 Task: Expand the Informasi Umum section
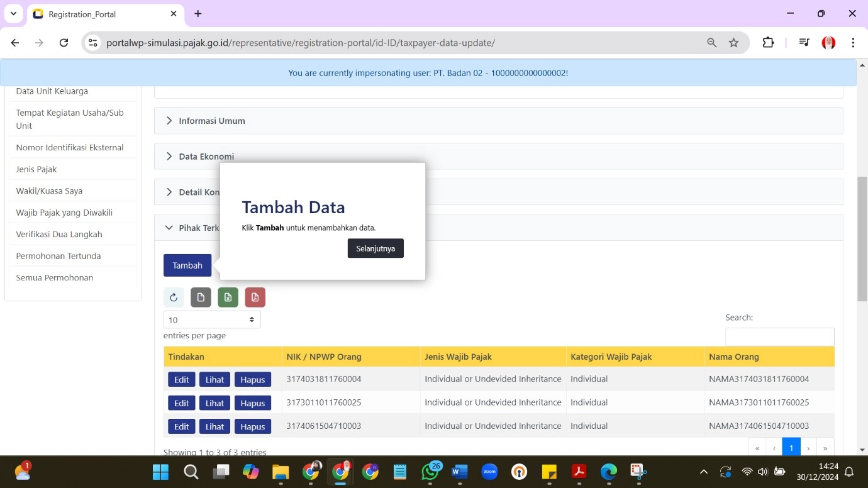211,121
